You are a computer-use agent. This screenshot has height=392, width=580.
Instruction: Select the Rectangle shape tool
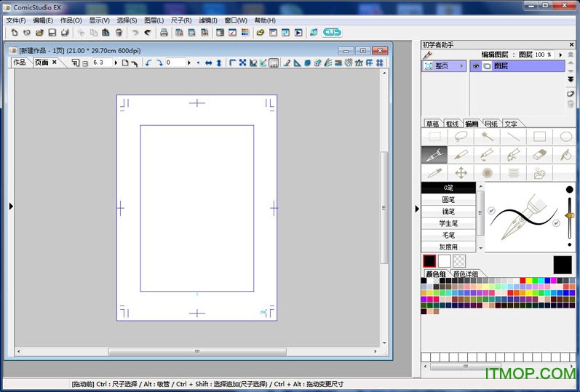click(540, 137)
